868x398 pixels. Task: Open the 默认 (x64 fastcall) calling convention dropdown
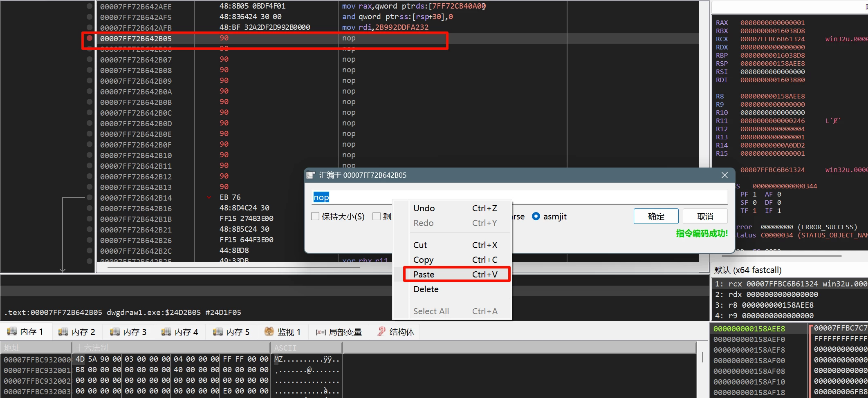point(747,270)
